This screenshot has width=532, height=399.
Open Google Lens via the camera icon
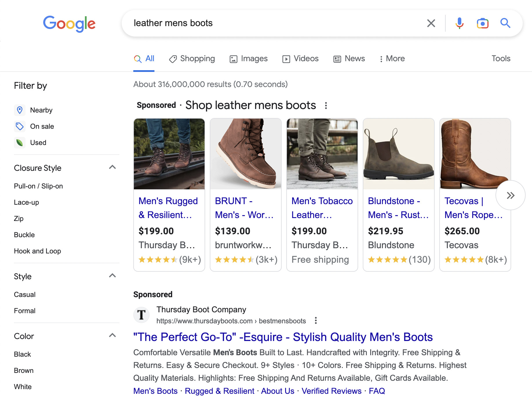click(x=482, y=23)
